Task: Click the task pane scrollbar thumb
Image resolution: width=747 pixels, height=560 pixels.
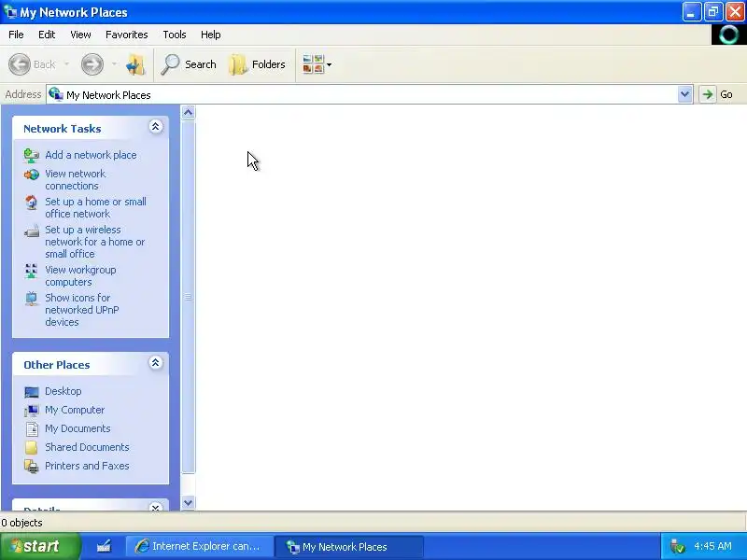Action: [x=189, y=297]
